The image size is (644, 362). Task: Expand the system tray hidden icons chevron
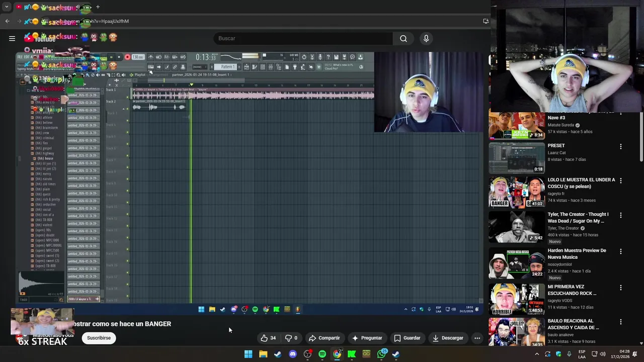(x=537, y=354)
